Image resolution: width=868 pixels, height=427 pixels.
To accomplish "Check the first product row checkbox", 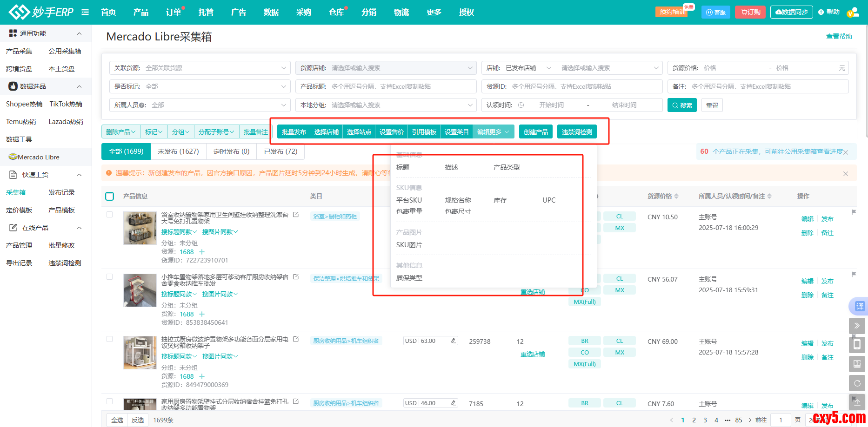I will pyautogui.click(x=110, y=215).
